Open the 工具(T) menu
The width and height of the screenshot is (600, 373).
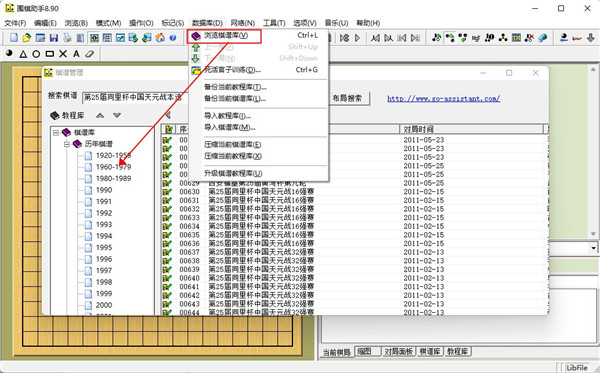(274, 23)
